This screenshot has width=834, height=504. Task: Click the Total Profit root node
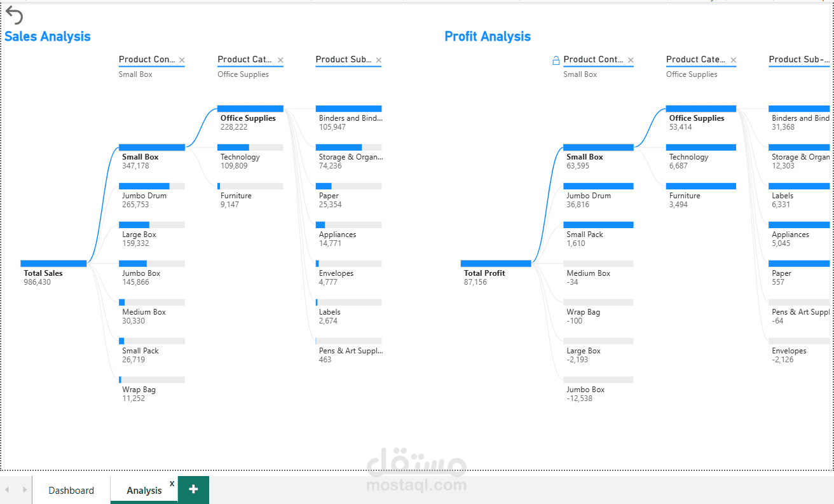[x=495, y=263]
